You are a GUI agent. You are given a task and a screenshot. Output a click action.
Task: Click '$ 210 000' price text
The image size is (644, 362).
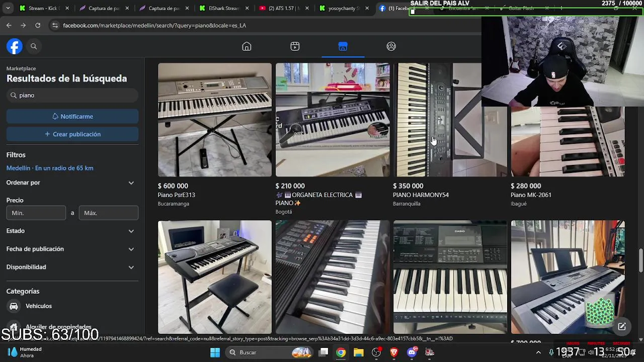pyautogui.click(x=290, y=186)
